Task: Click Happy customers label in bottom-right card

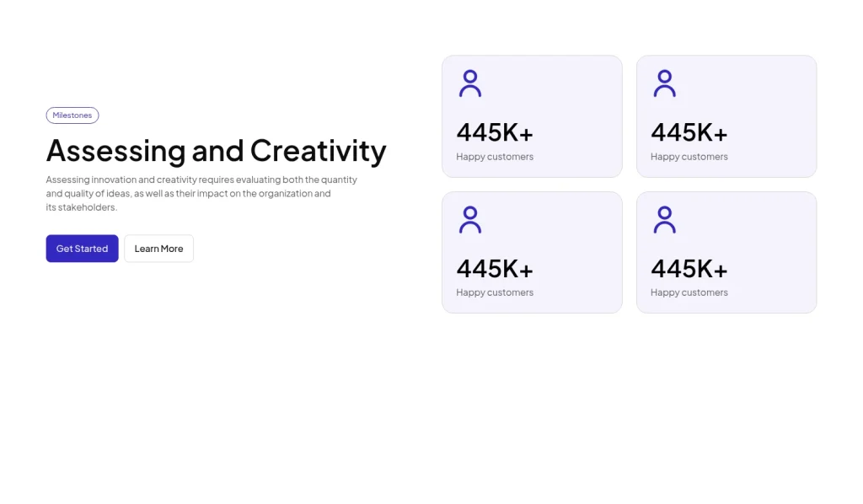Action: (x=689, y=292)
